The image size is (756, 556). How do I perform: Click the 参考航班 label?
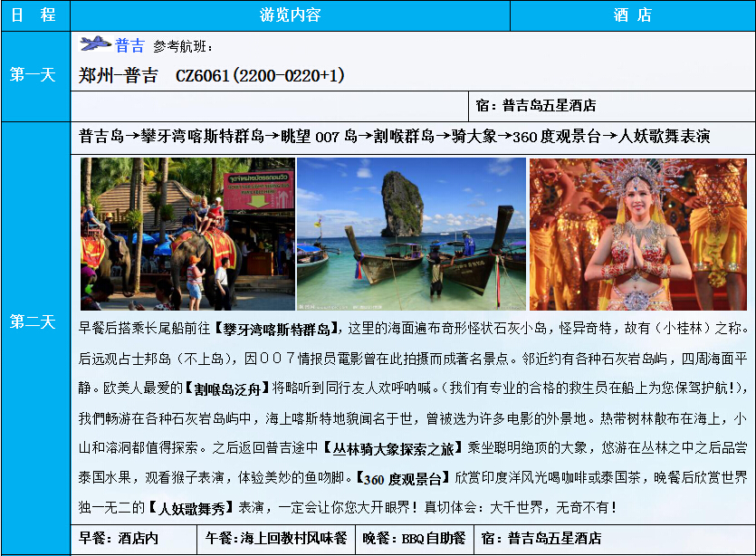coord(183,46)
